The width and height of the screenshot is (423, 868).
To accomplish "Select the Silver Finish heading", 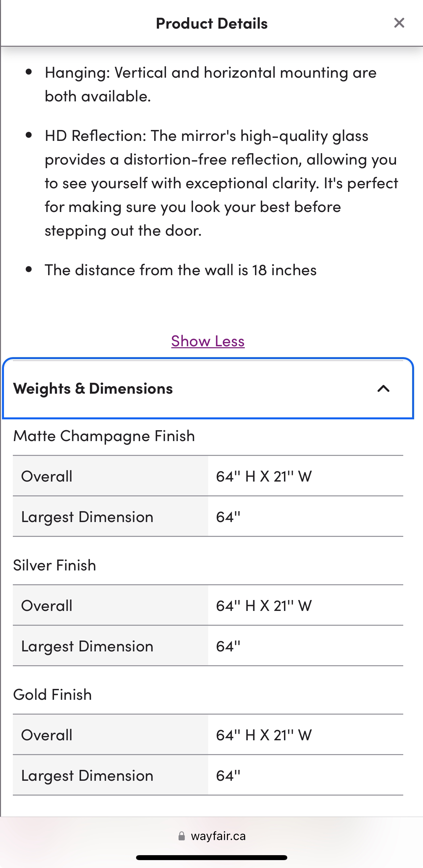I will click(x=54, y=565).
